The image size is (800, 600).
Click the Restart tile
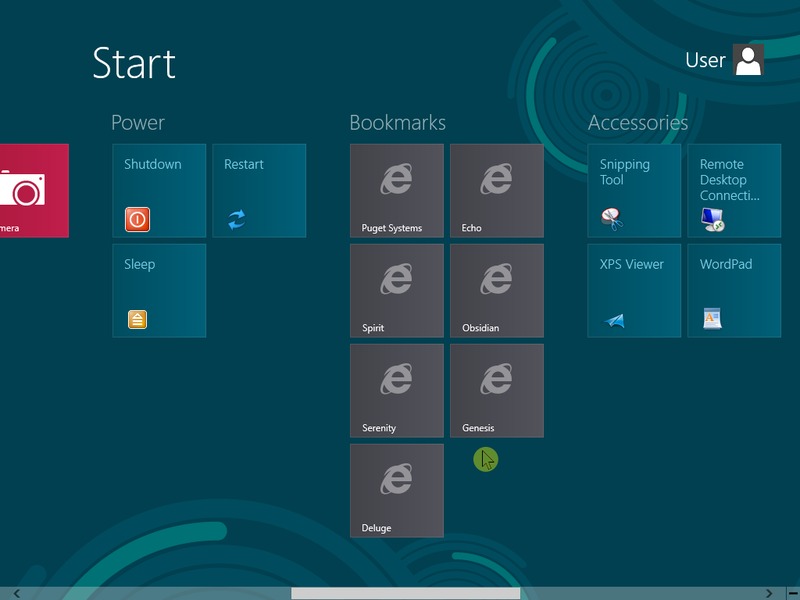pyautogui.click(x=259, y=190)
